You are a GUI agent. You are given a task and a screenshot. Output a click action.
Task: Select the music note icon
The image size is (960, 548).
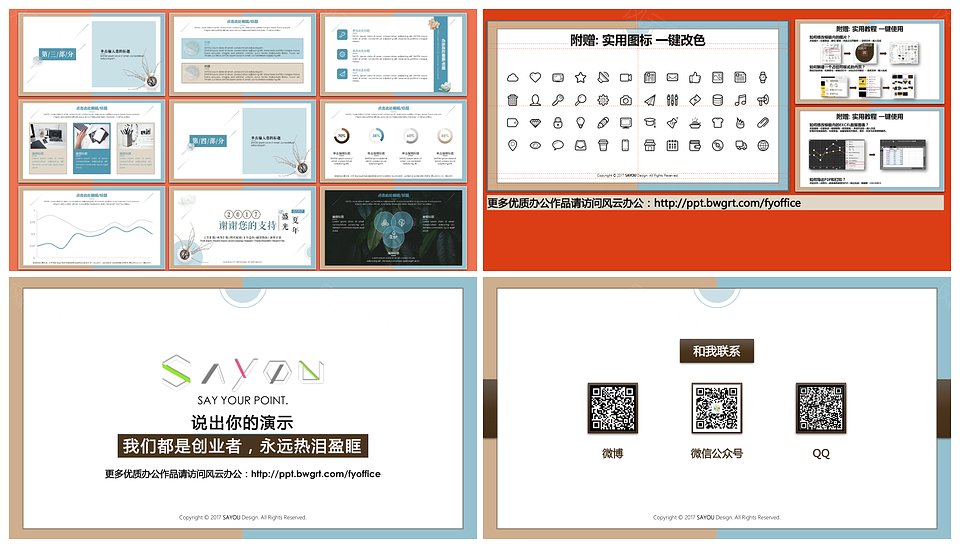740,100
